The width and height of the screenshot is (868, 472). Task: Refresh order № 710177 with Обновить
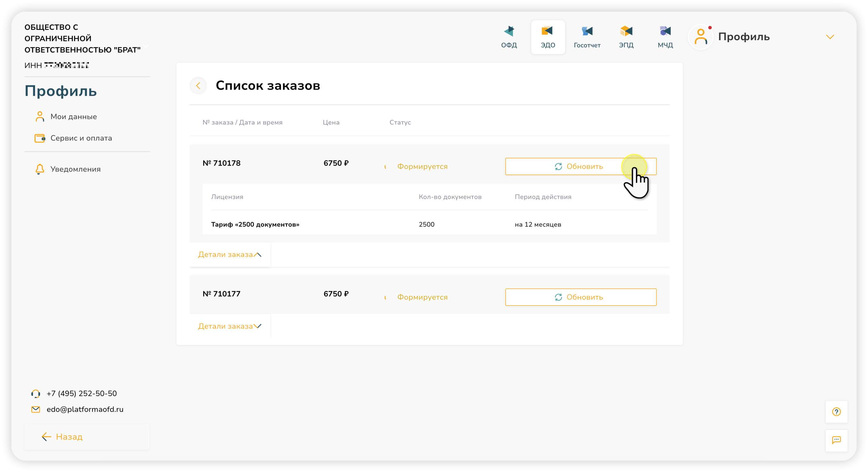580,297
